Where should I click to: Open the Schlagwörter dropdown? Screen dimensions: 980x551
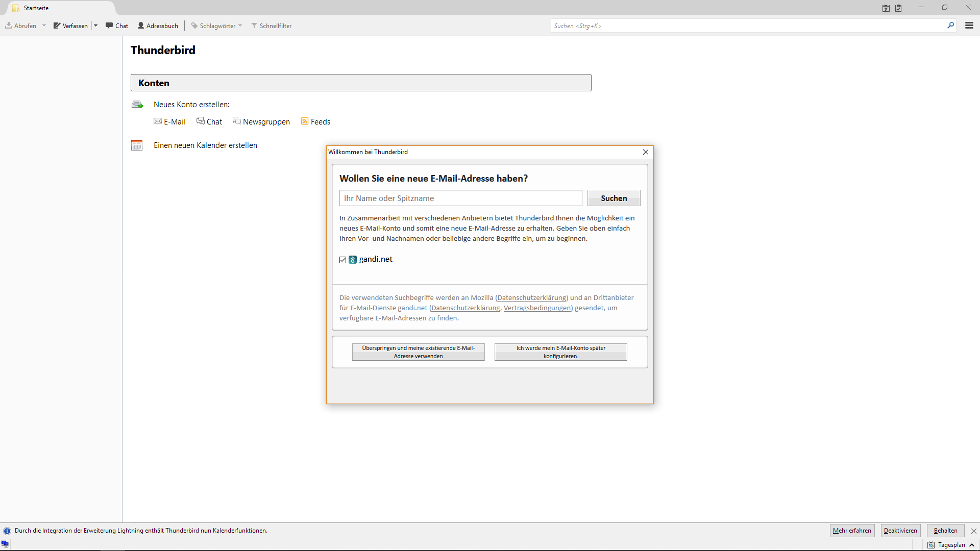[217, 26]
